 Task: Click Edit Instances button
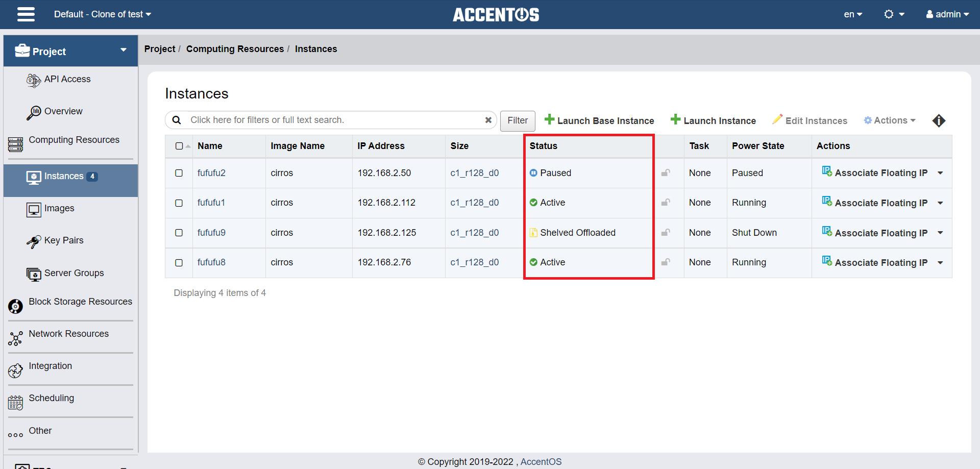(810, 120)
